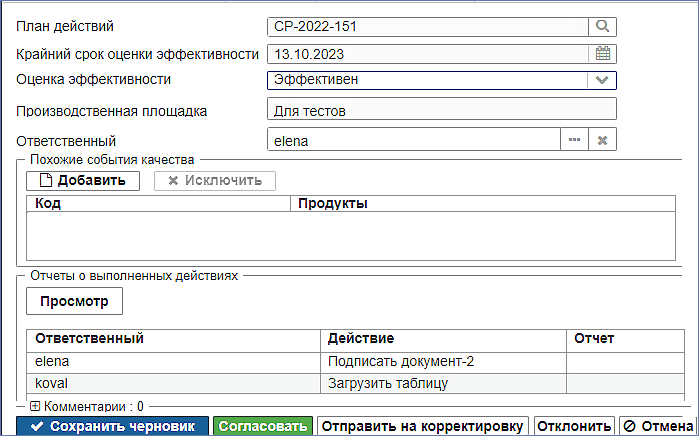Screen dimensions: 699x436
Task: Click the Отмена button
Action: click(x=658, y=426)
